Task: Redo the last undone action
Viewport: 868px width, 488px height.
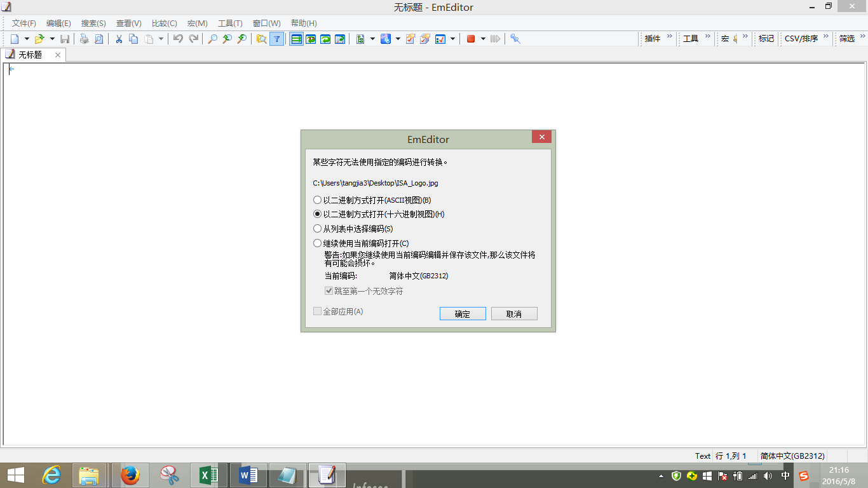Action: [193, 39]
